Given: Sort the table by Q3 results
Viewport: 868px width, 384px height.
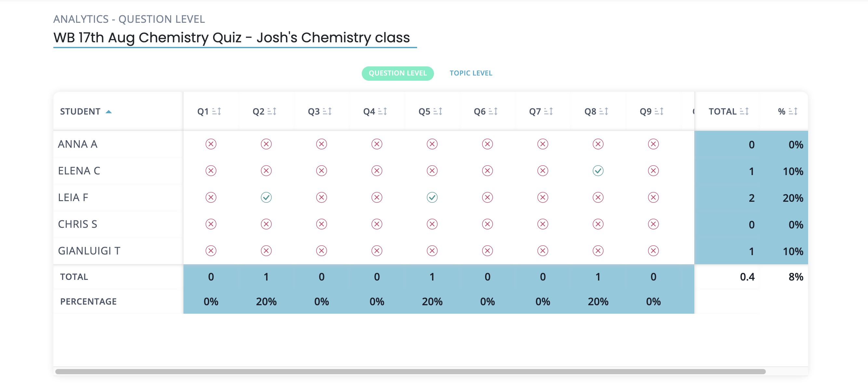Looking at the screenshot, I should click(327, 111).
